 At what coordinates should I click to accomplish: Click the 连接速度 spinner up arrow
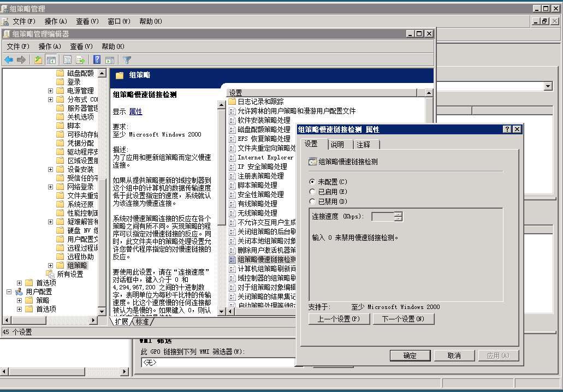click(x=398, y=215)
